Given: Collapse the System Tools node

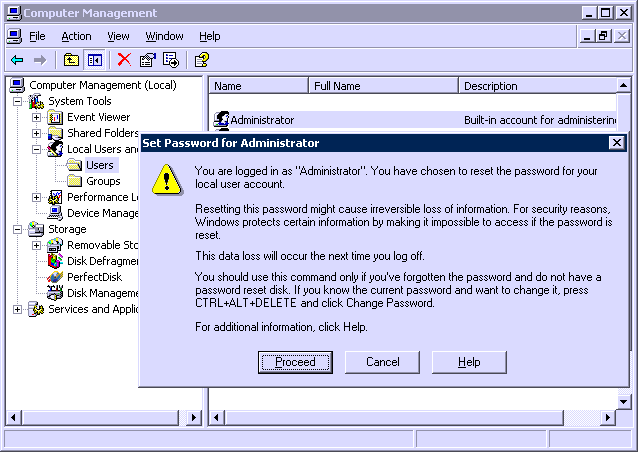Looking at the screenshot, I should [17, 101].
